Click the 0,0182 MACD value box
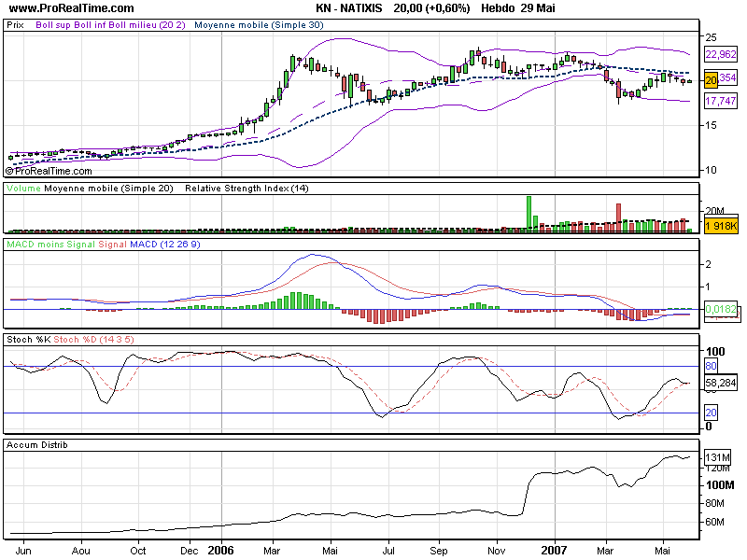 click(721, 309)
